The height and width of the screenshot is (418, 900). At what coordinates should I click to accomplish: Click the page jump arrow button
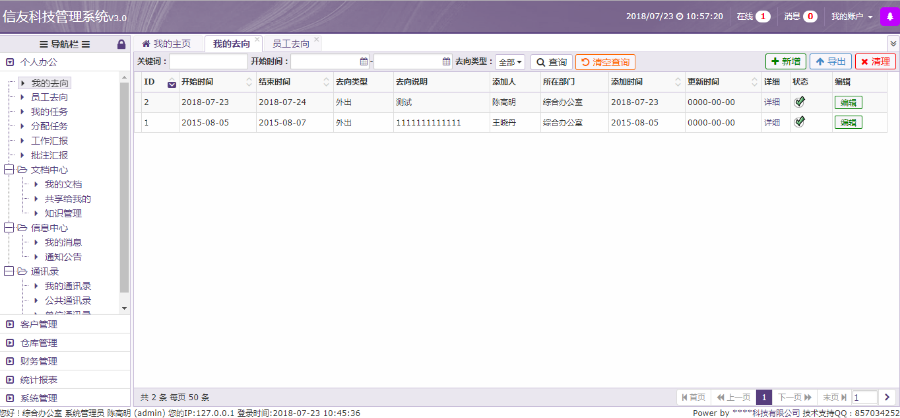tap(887, 397)
